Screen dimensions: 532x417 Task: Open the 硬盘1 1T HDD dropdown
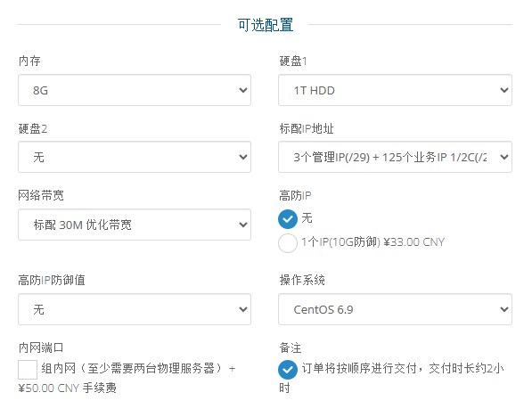coord(395,90)
